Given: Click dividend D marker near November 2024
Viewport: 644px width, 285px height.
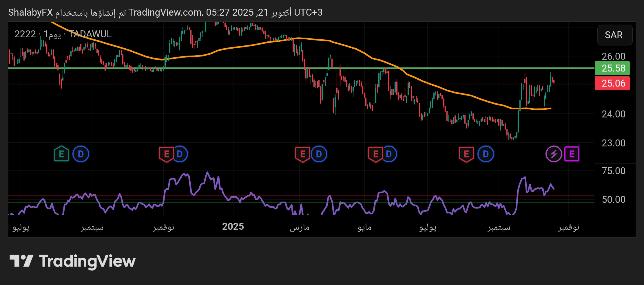Looking at the screenshot, I should pyautogui.click(x=180, y=154).
